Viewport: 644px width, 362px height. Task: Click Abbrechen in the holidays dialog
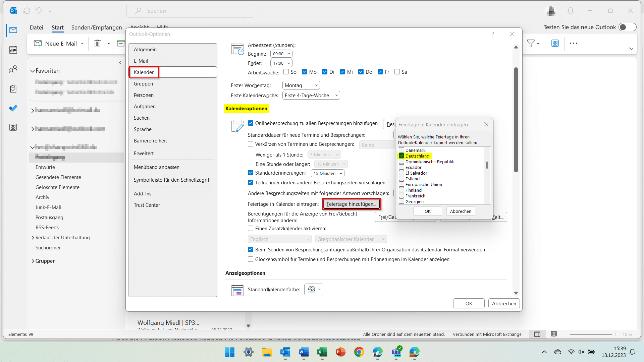point(460,212)
